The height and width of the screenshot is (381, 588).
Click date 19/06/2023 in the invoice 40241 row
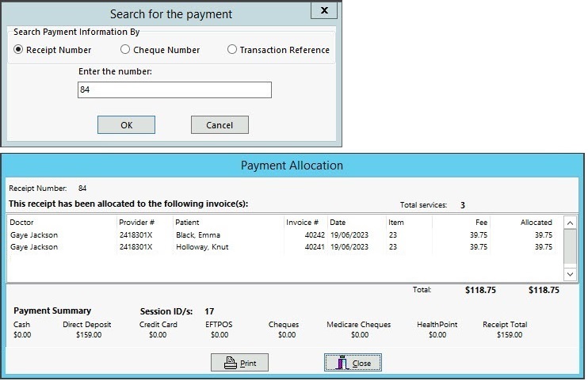pos(349,247)
